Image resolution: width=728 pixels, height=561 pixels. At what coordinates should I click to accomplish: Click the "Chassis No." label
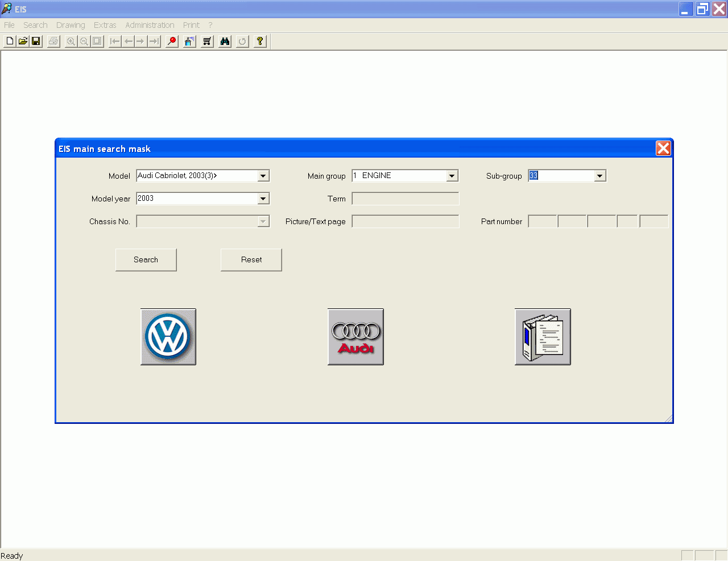point(110,221)
